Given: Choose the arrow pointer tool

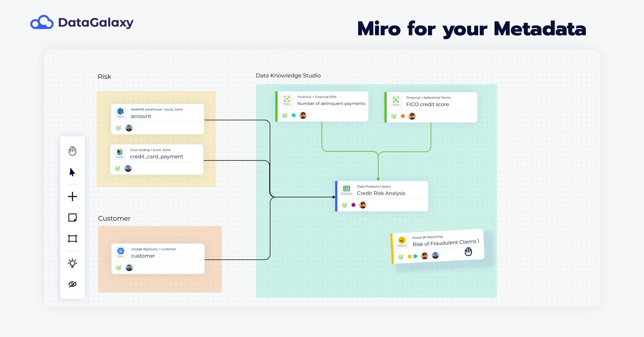Looking at the screenshot, I should pos(72,172).
